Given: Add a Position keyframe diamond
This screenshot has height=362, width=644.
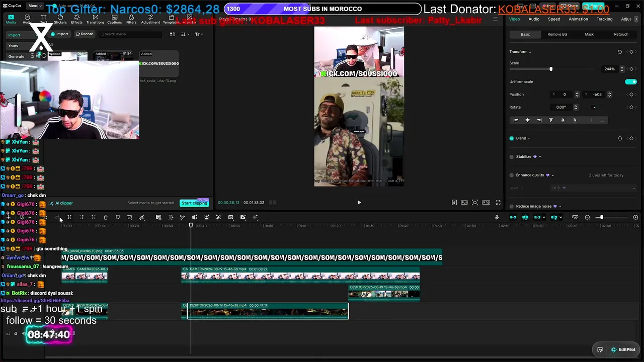Looking at the screenshot, I should [x=631, y=95].
